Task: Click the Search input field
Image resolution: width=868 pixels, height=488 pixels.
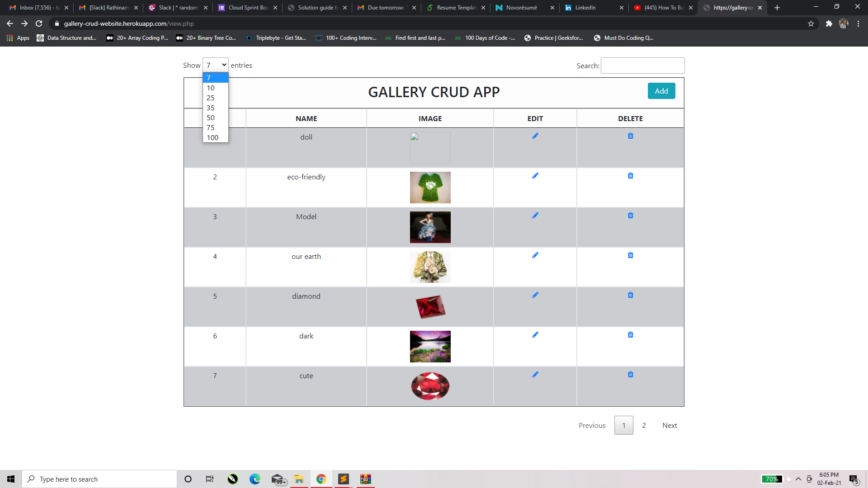Action: tap(642, 66)
